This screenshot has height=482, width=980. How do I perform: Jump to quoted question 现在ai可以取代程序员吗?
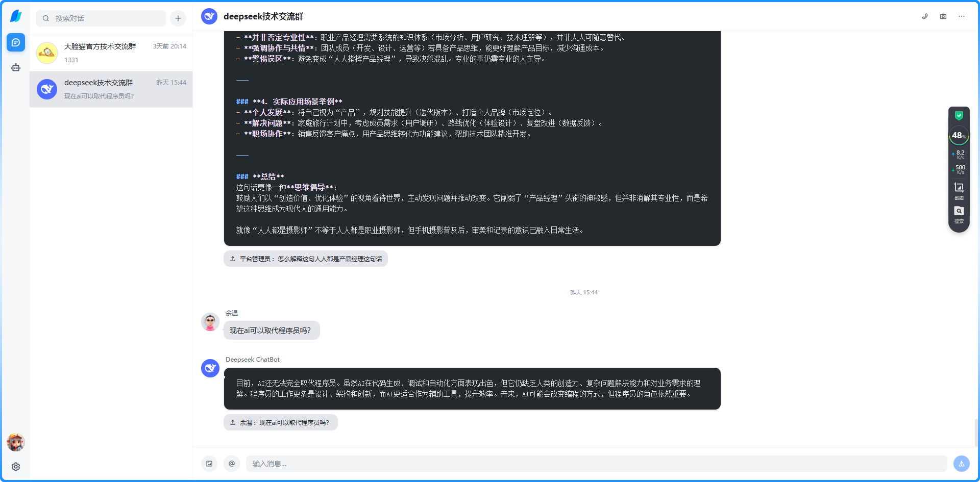(280, 422)
